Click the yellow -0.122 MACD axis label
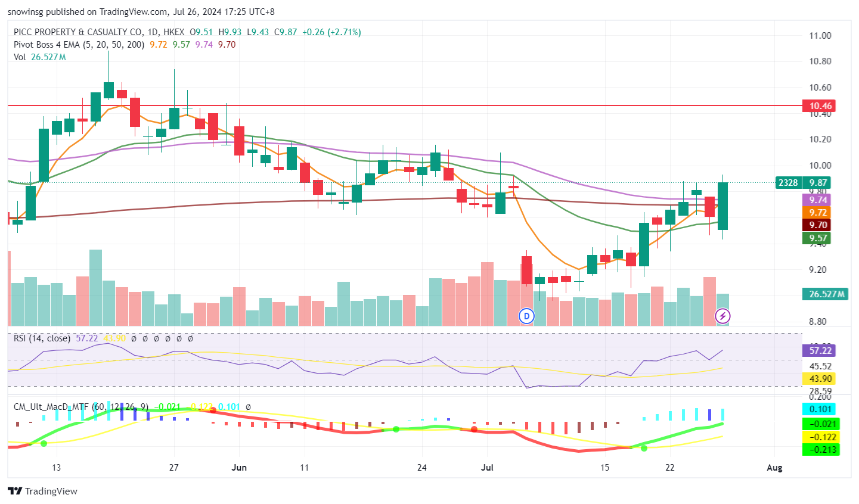This screenshot has height=504, width=859. pos(821,437)
